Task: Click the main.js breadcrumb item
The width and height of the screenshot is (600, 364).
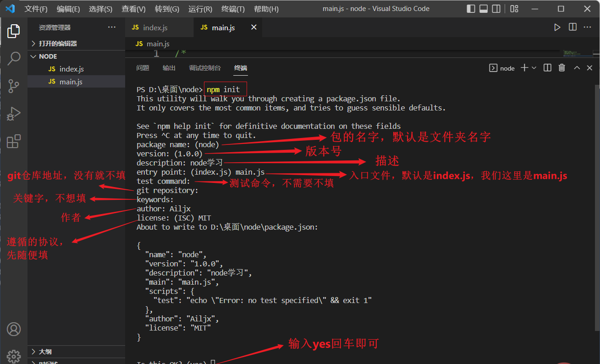Action: click(153, 44)
